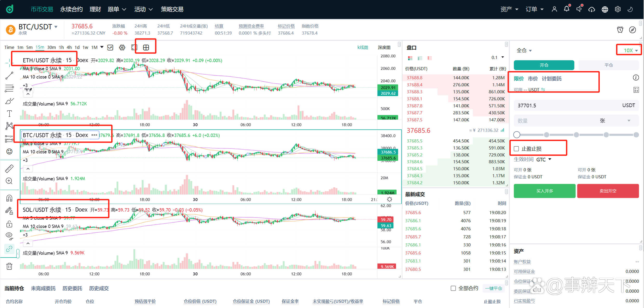The image size is (644, 308).
Task: Click the trash remove drawings icon
Action: (x=9, y=266)
